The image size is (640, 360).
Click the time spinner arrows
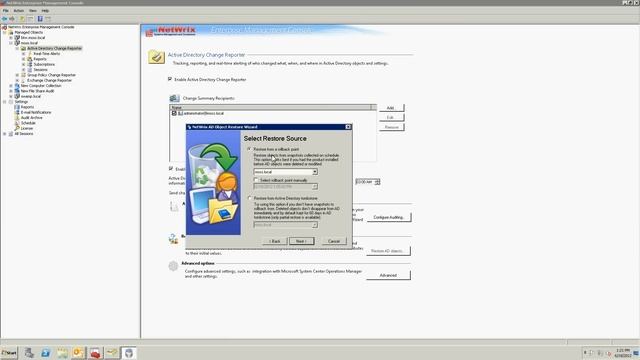pyautogui.click(x=378, y=182)
